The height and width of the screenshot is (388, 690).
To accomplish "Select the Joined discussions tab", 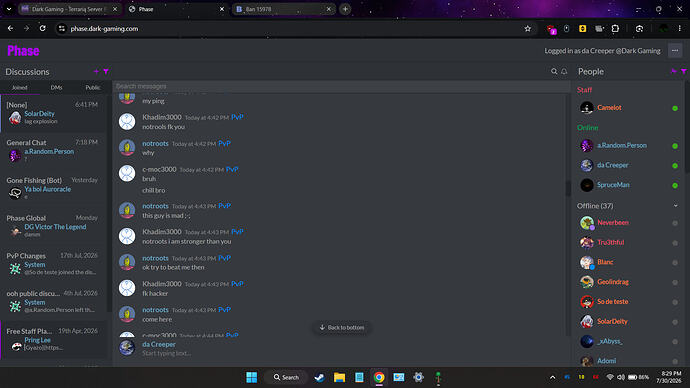I will pyautogui.click(x=19, y=88).
